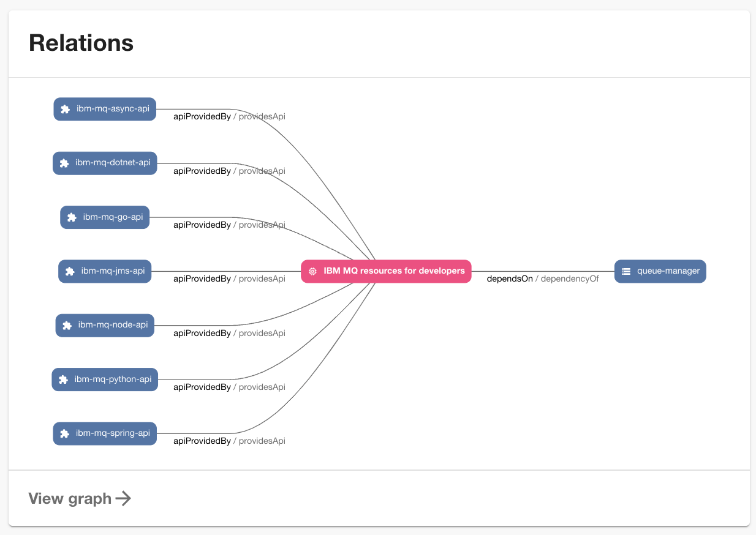The height and width of the screenshot is (535, 756).
Task: Select the ibm-mq-spring-api node label
Action: click(x=113, y=433)
